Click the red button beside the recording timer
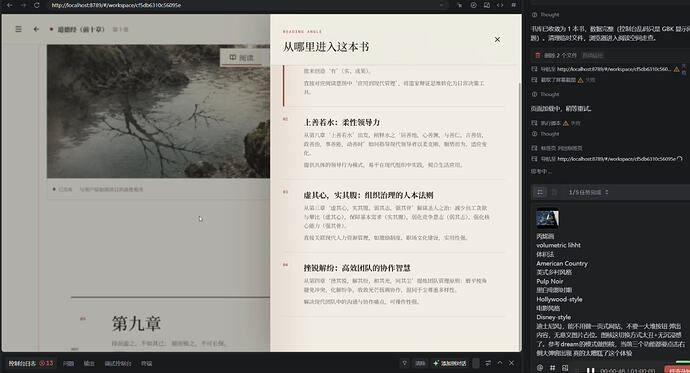690x373 pixels. click(x=677, y=370)
